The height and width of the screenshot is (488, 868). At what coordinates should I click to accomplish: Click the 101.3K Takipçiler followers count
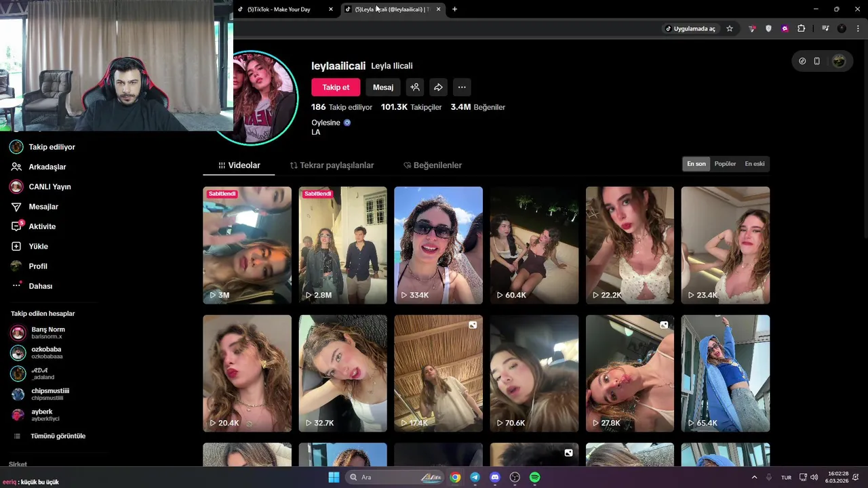(x=411, y=107)
